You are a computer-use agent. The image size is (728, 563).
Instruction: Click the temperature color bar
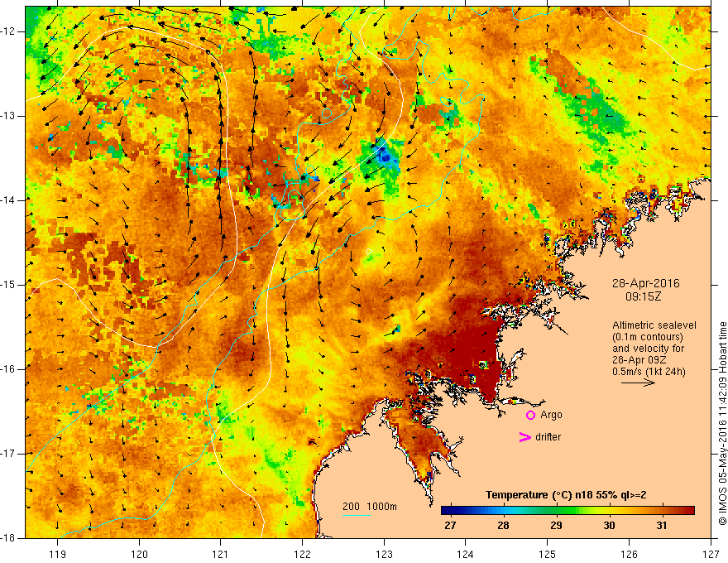click(x=568, y=510)
